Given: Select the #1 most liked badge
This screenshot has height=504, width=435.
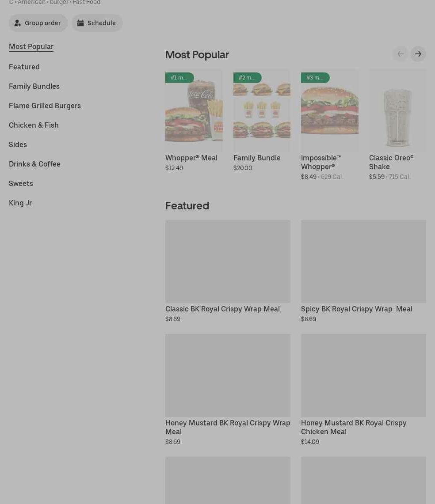Looking at the screenshot, I should (179, 78).
